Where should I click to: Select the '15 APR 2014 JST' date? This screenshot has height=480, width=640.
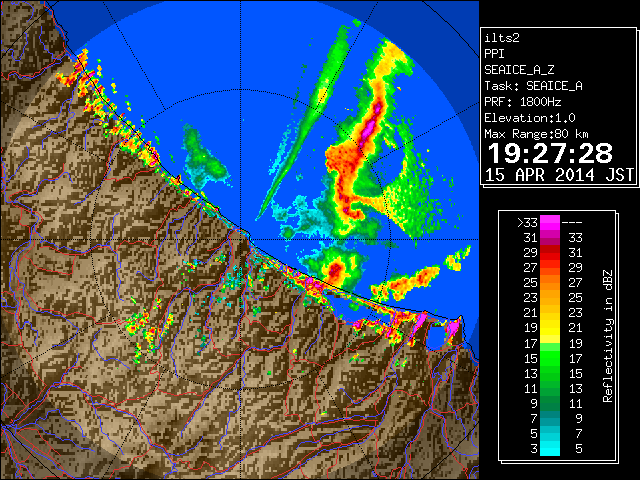(559, 175)
